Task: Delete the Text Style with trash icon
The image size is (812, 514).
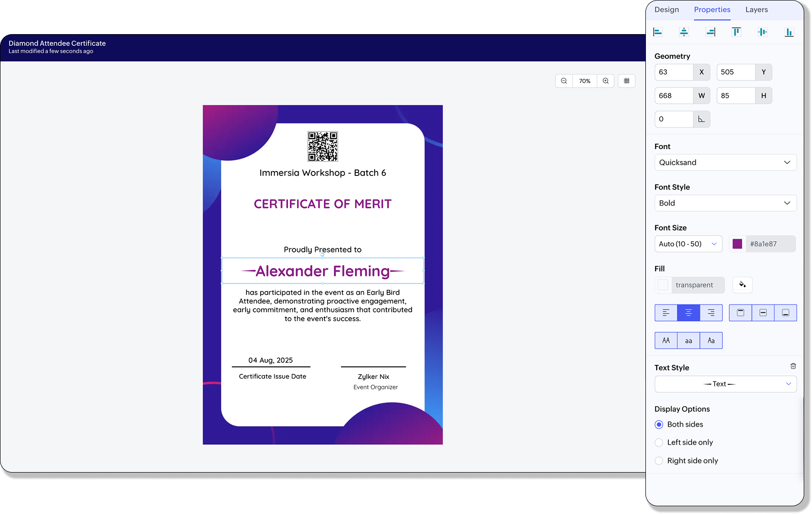Action: click(793, 366)
